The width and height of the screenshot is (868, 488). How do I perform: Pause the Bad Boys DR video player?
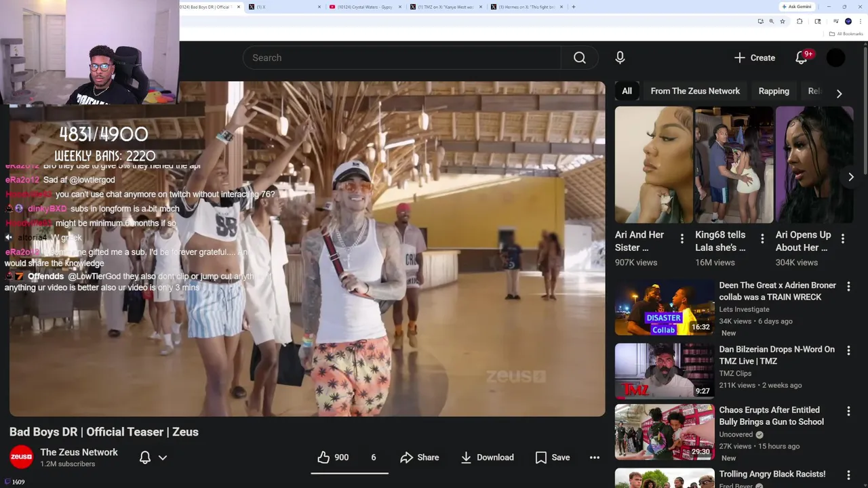(307, 249)
